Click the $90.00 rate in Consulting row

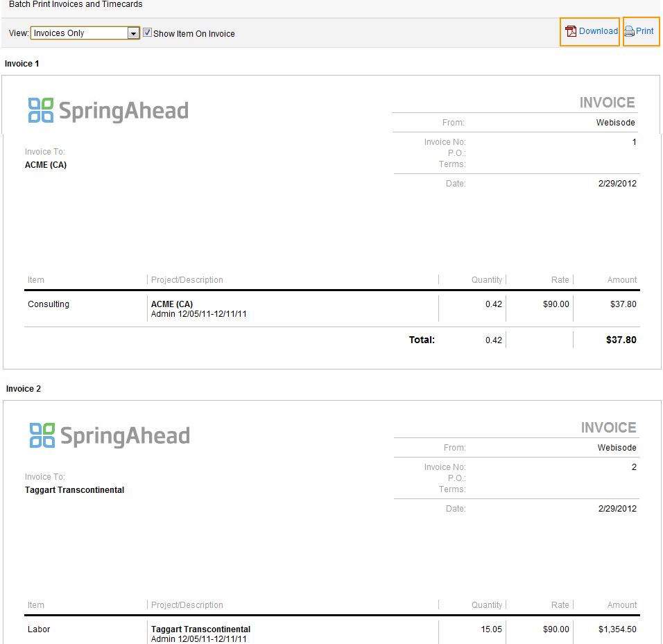coord(556,304)
